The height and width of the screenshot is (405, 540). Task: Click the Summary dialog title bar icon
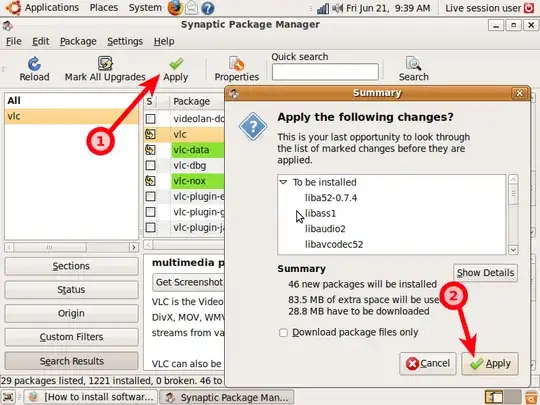[x=234, y=93]
